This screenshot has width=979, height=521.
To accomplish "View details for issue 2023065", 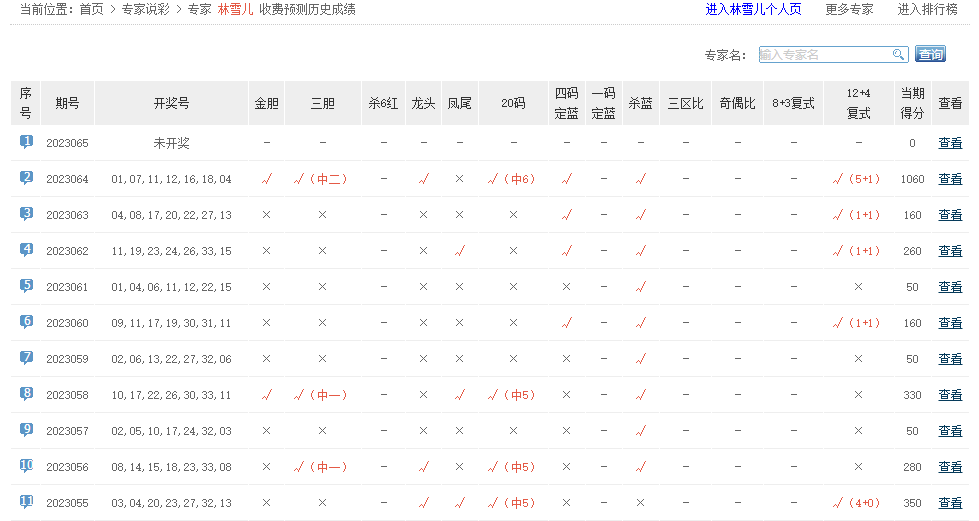I will click(x=950, y=143).
